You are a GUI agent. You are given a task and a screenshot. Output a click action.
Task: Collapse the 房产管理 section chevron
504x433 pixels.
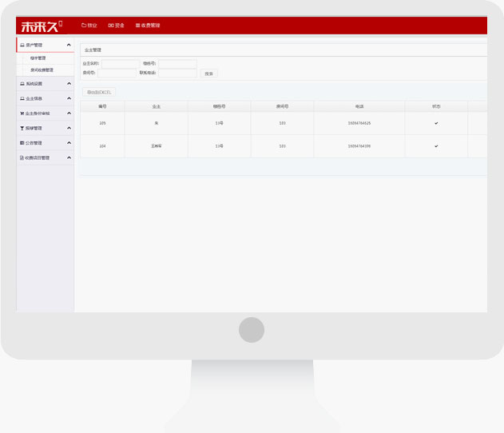(69, 46)
